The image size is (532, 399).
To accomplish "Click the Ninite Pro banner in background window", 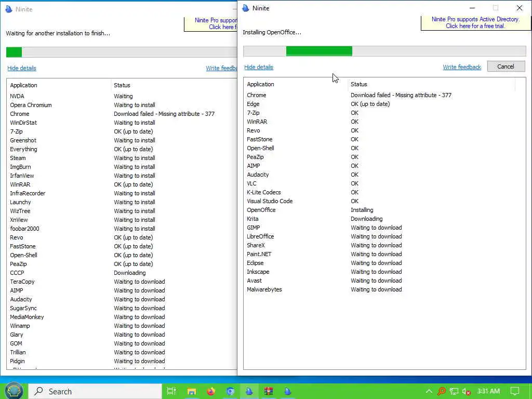I will point(211,24).
